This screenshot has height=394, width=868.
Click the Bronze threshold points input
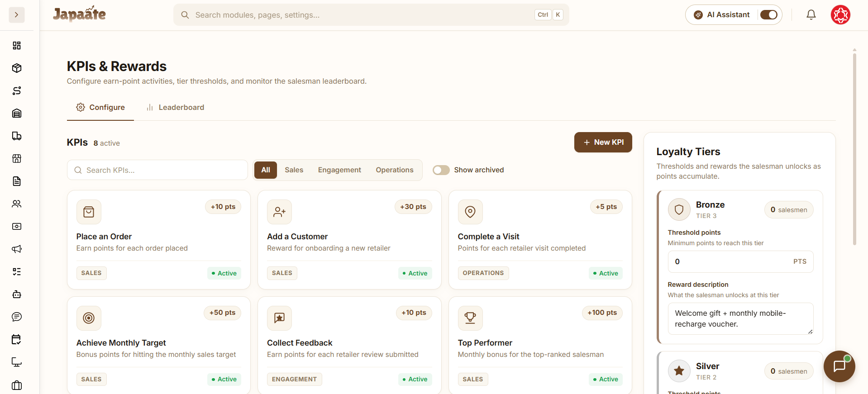[x=740, y=261]
